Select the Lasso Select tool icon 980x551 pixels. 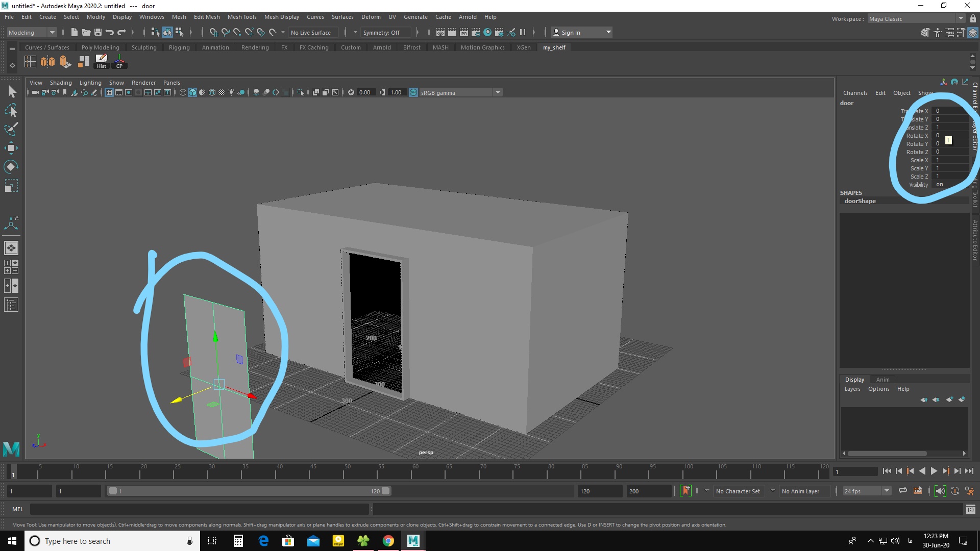[11, 110]
